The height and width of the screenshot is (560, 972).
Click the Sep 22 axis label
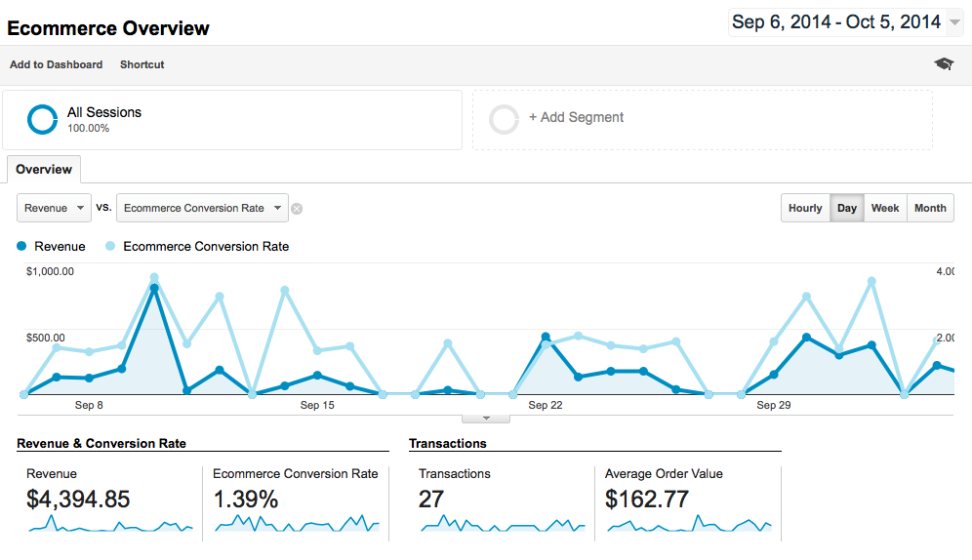click(x=545, y=405)
